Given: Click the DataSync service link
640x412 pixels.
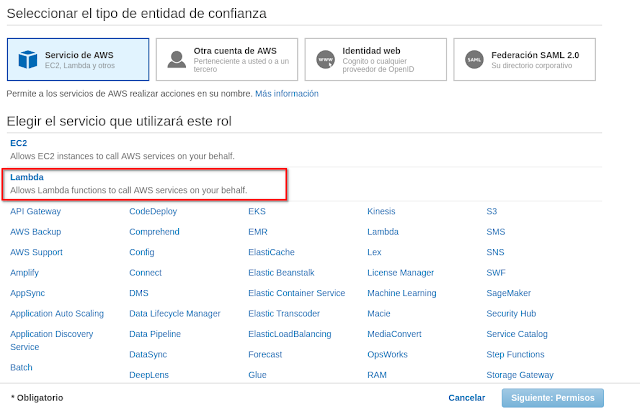Looking at the screenshot, I should pos(148,354).
